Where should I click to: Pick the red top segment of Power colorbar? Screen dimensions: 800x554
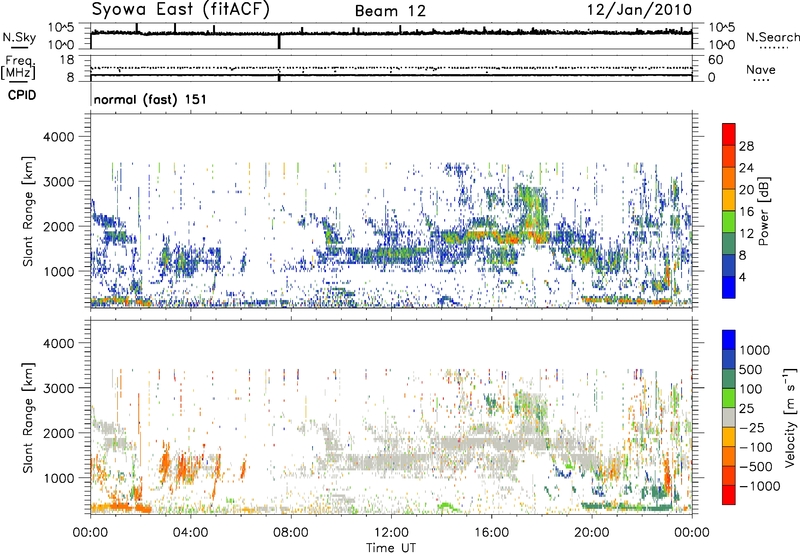(x=729, y=135)
